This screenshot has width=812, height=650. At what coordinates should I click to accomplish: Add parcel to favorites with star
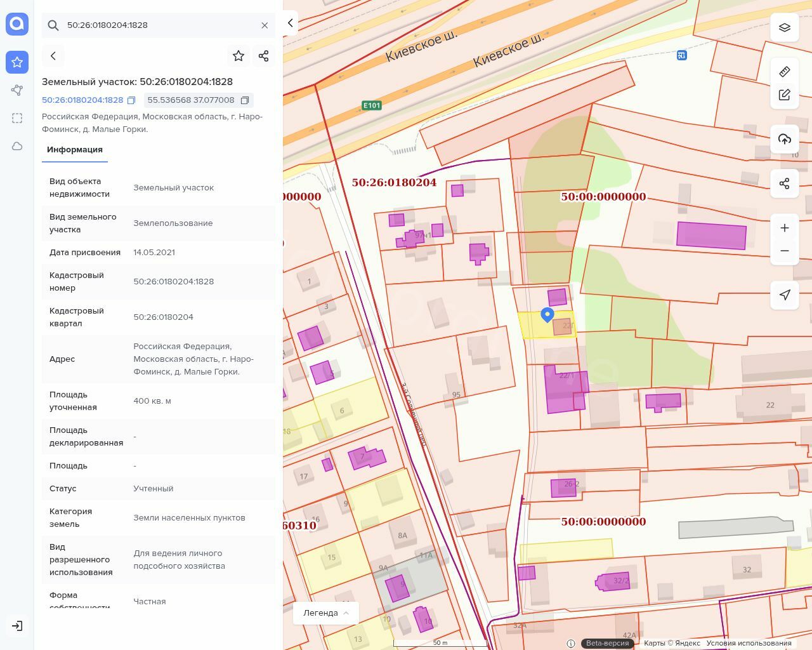(239, 56)
